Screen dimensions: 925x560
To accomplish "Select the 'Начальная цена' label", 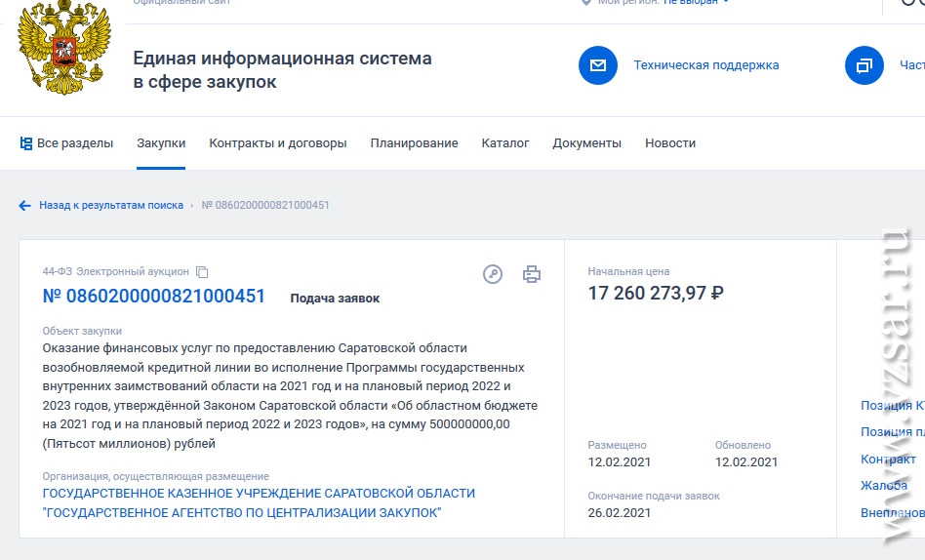I will click(628, 271).
